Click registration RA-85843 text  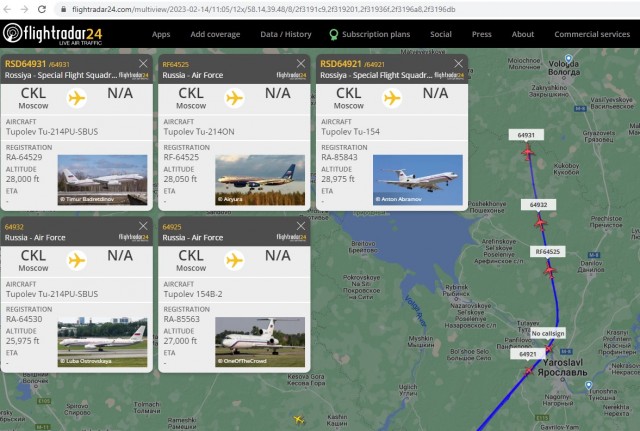[x=339, y=157]
